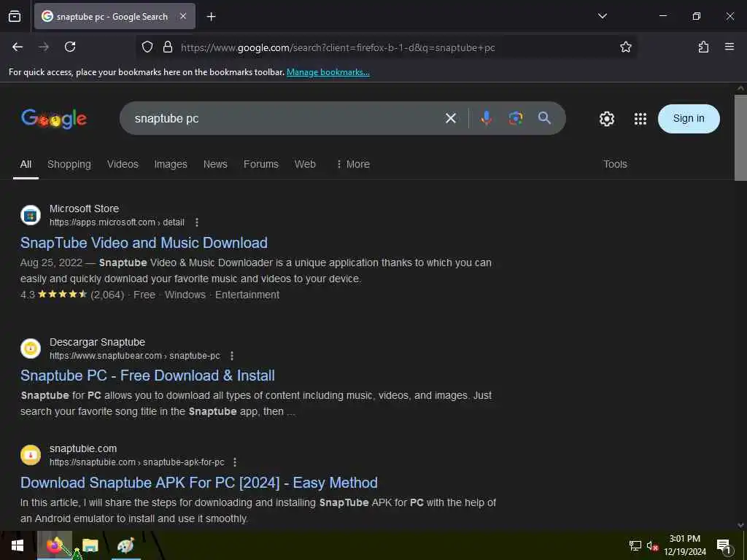
Task: Open options menu for Microsoft Store result
Action: coord(197,222)
